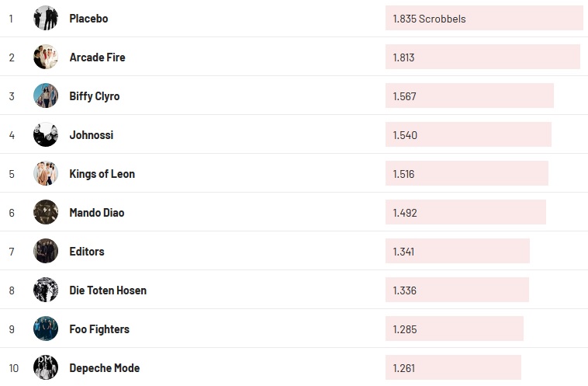Click Placebo's 1.835 Scrobbels bar

(x=483, y=18)
